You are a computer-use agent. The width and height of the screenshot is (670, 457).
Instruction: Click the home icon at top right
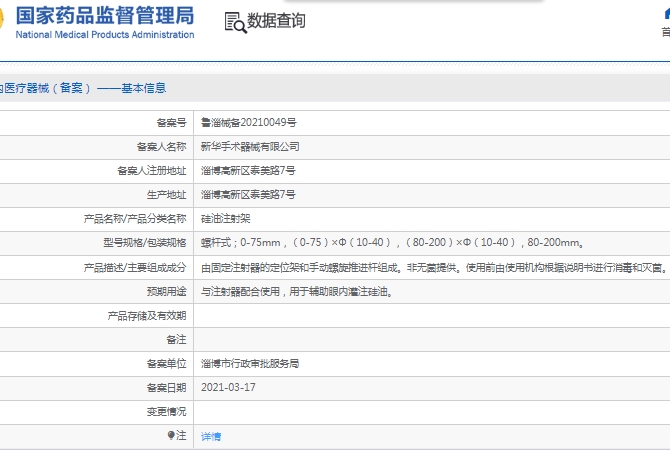click(667, 14)
